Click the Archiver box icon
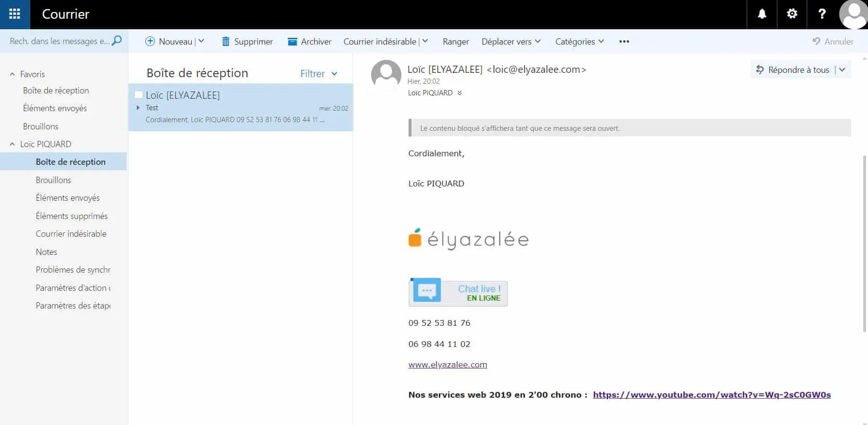Viewport: 868px width, 425px height. click(292, 42)
